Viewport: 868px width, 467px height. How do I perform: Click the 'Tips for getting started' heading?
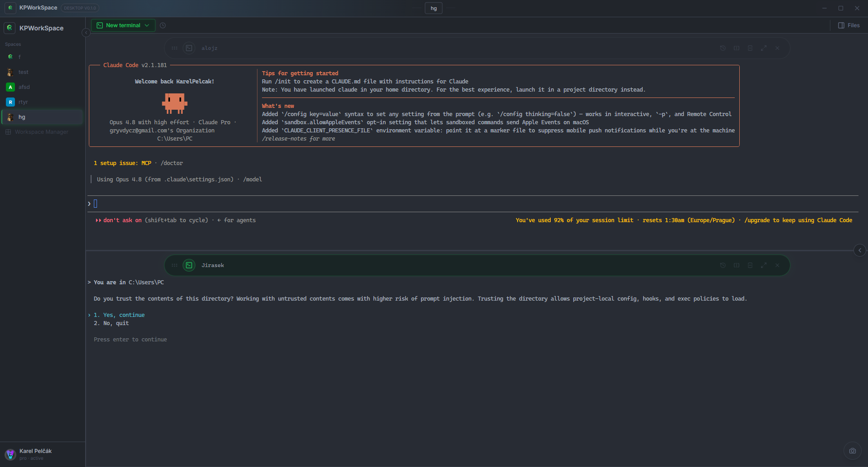300,73
